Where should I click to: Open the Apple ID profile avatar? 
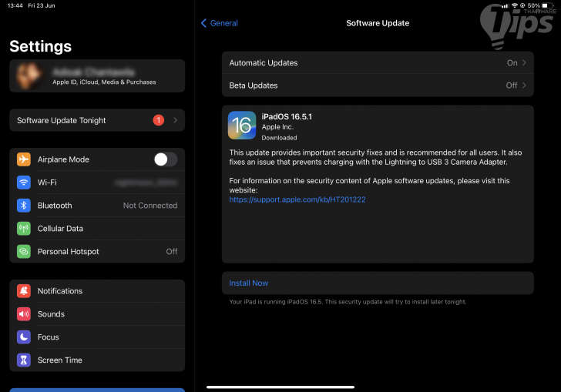[29, 75]
